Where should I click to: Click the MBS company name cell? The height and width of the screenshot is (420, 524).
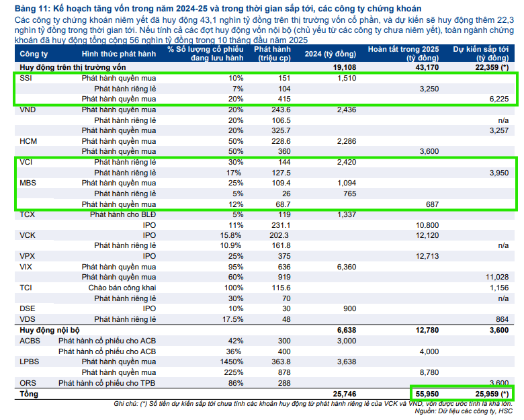tap(28, 183)
